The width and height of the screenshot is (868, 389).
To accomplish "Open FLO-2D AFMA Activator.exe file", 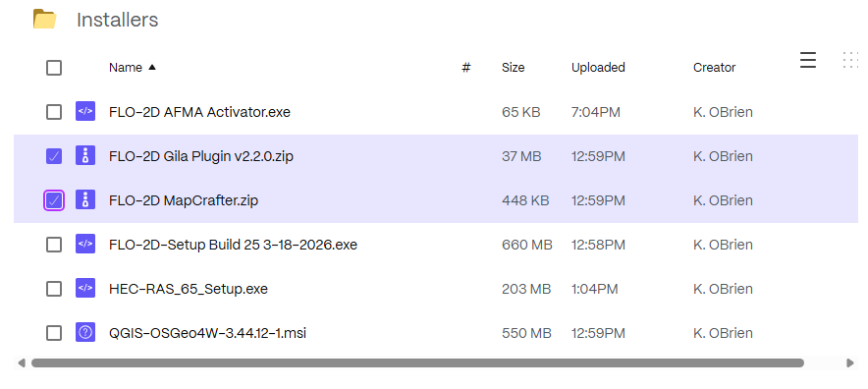I will pyautogui.click(x=200, y=112).
